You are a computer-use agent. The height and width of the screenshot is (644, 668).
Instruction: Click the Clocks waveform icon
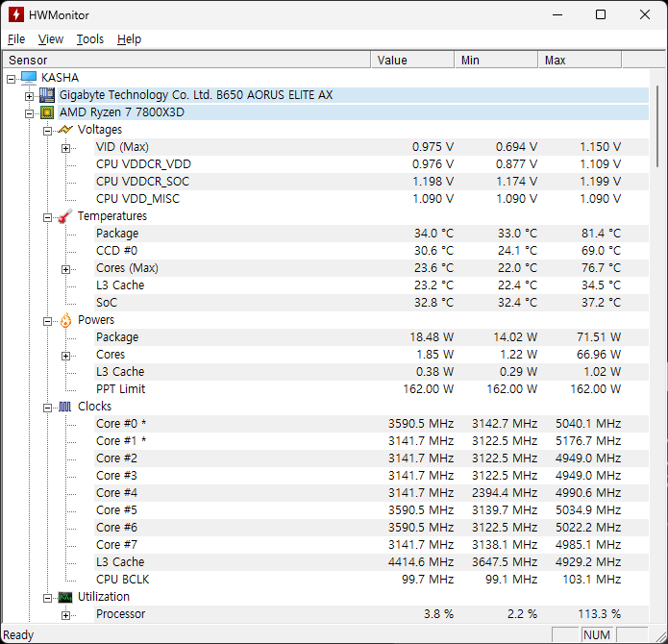(64, 407)
